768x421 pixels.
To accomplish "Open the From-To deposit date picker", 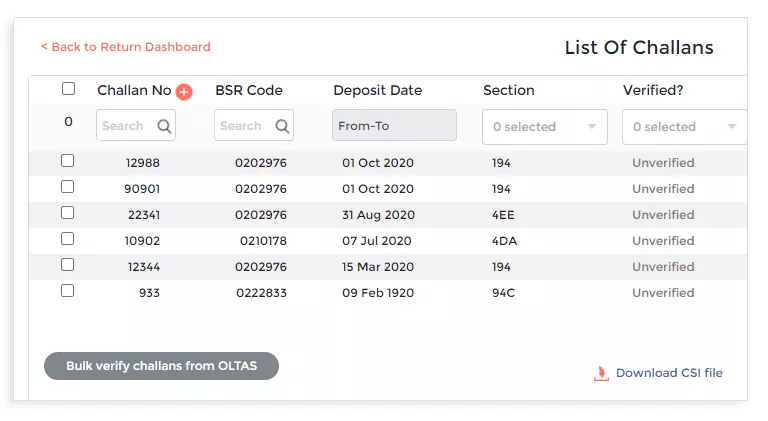I will coord(394,126).
